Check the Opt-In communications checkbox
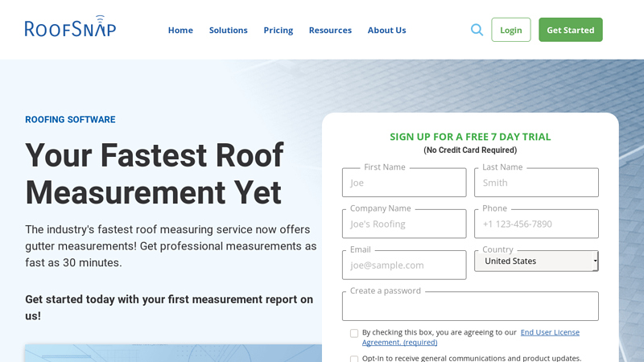 click(x=354, y=359)
